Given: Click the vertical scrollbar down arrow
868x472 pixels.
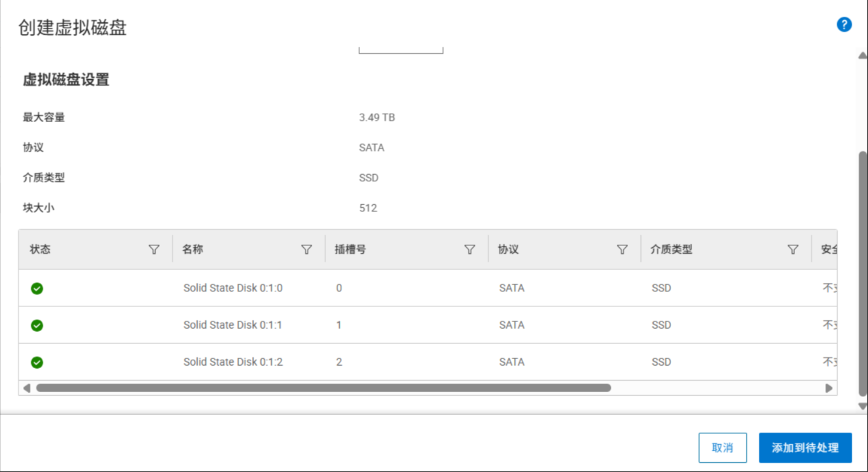Looking at the screenshot, I should point(861,407).
